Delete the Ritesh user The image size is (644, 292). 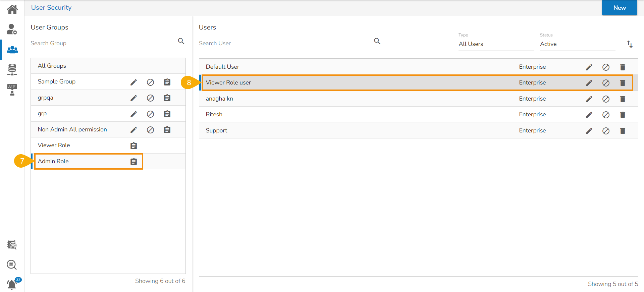pyautogui.click(x=623, y=115)
